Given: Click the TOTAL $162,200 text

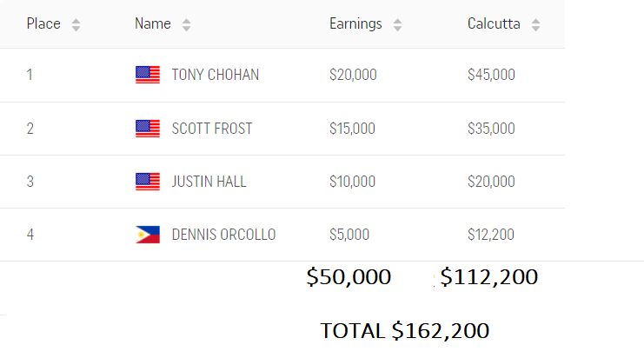Looking at the screenshot, I should click(404, 330).
